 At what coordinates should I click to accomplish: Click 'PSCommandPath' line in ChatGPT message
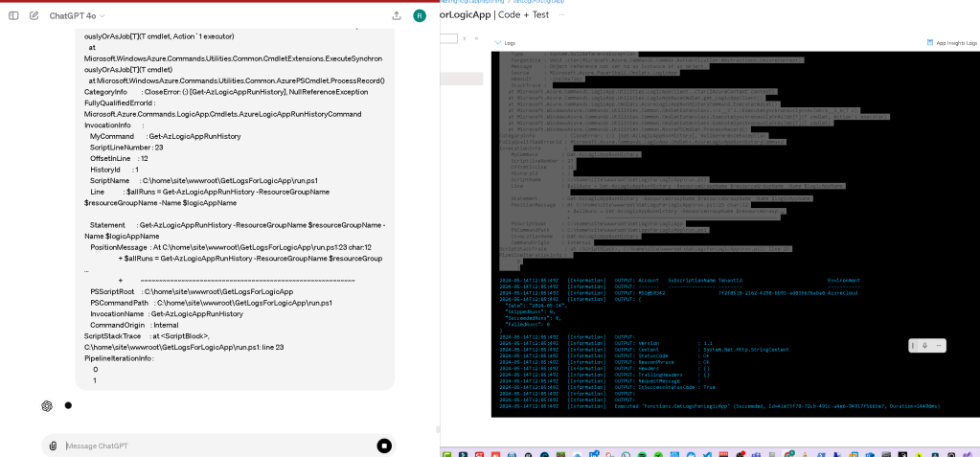[x=211, y=303]
